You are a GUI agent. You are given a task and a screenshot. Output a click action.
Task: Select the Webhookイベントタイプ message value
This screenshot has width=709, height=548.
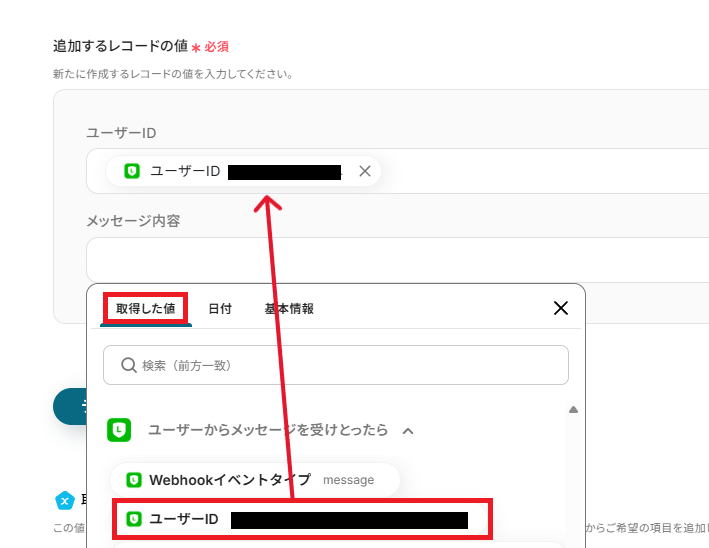click(255, 480)
